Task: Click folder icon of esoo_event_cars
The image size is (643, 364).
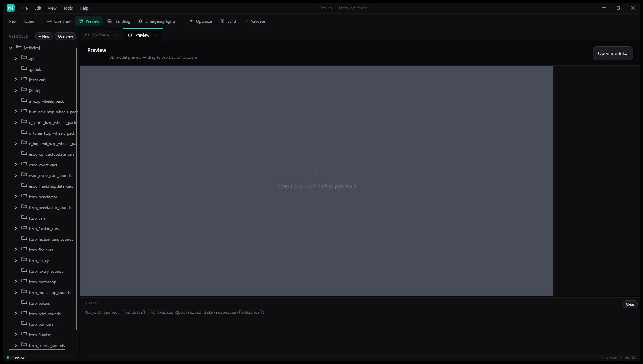Action: (x=24, y=164)
